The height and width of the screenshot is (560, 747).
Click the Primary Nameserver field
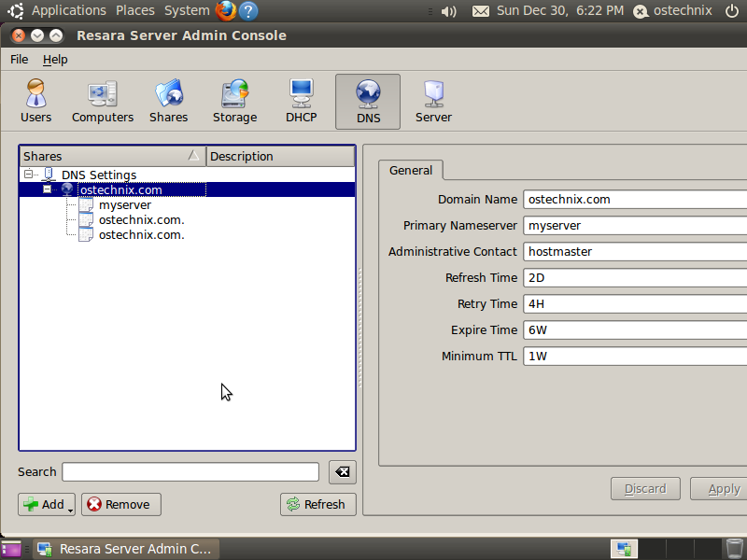click(x=635, y=226)
